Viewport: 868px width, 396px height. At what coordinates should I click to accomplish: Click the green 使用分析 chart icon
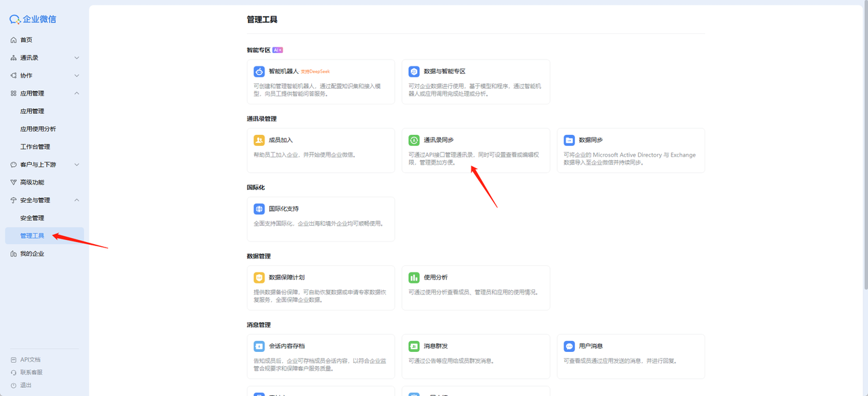pos(414,277)
